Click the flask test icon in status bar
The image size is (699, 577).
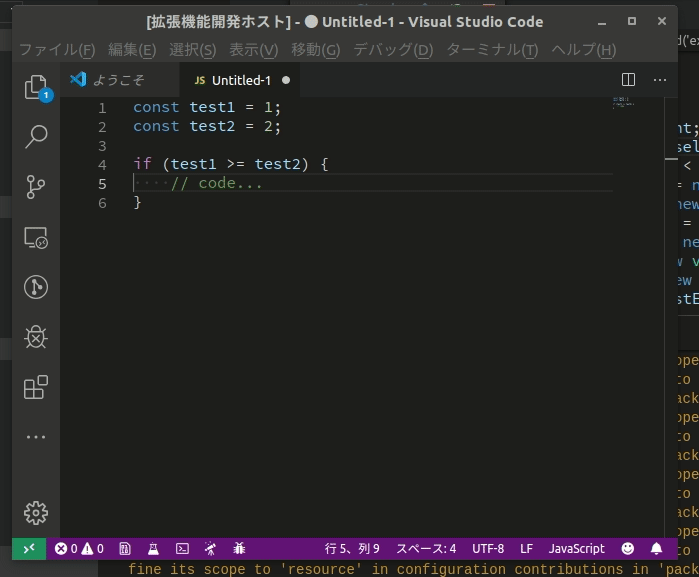[153, 548]
